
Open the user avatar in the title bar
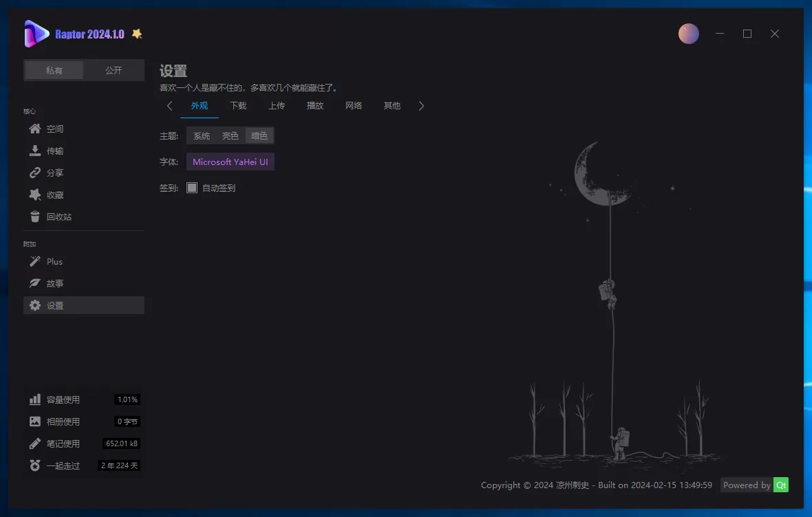pos(689,33)
